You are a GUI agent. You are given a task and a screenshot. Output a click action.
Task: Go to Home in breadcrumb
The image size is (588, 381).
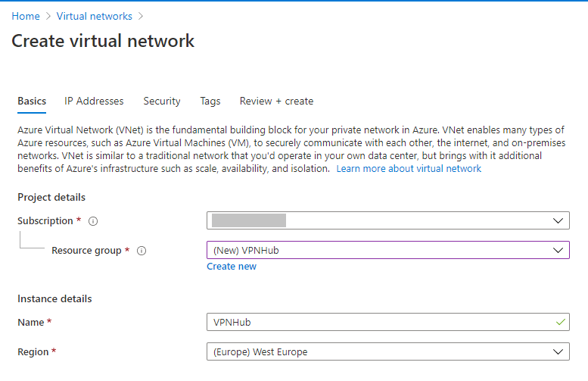pyautogui.click(x=26, y=16)
